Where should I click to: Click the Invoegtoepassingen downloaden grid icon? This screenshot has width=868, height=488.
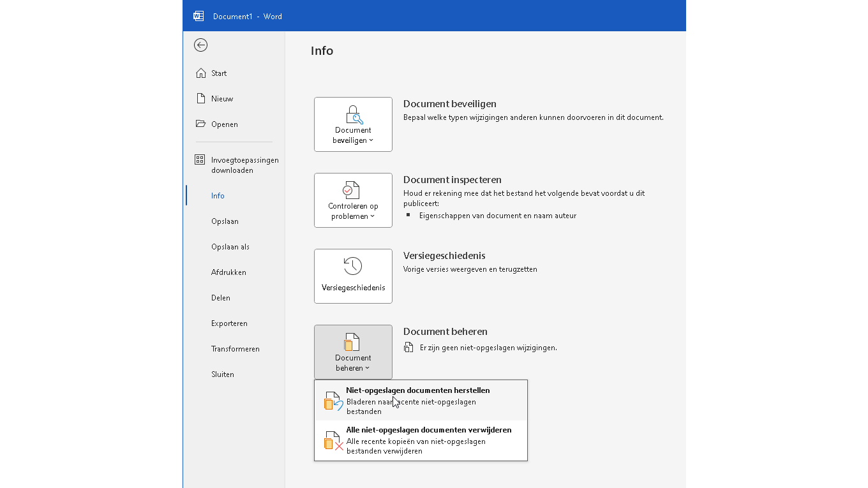(199, 159)
